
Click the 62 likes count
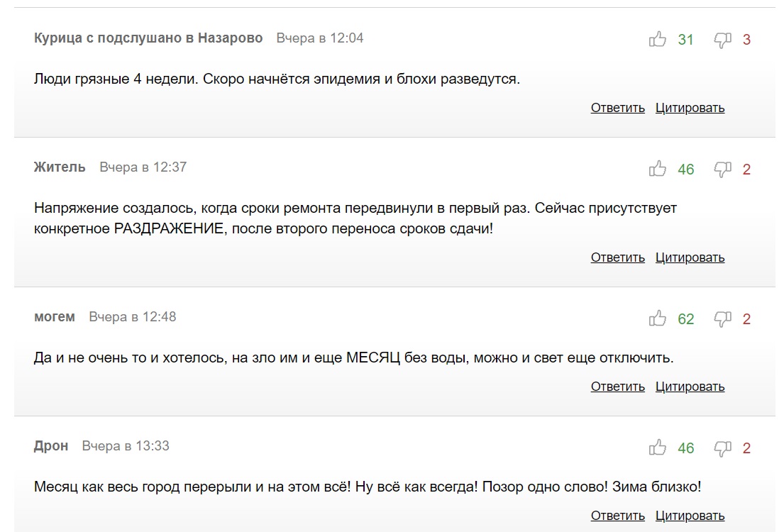[x=685, y=318]
